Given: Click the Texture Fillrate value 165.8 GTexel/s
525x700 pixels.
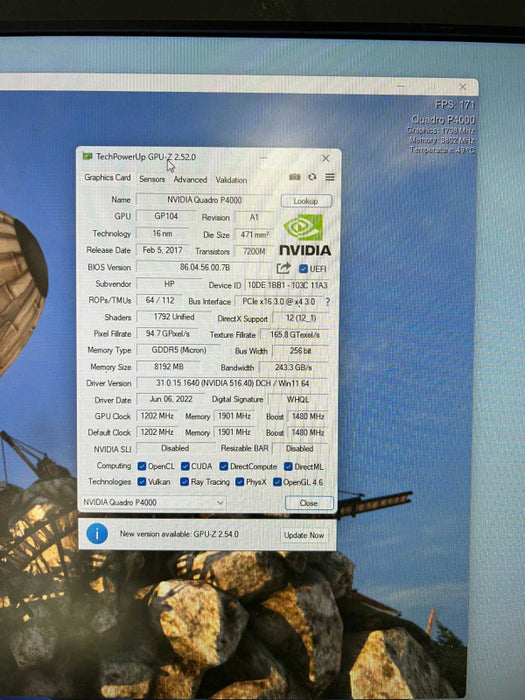Looking at the screenshot, I should click(294, 334).
